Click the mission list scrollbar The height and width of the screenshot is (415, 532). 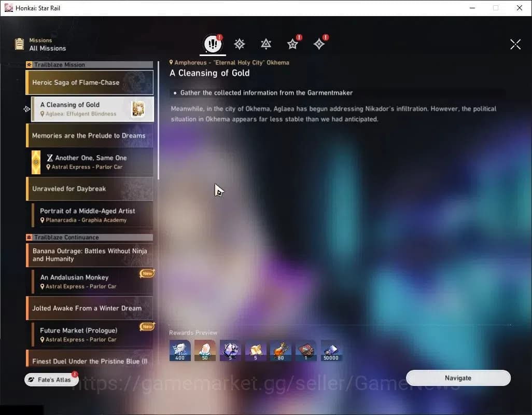158,120
